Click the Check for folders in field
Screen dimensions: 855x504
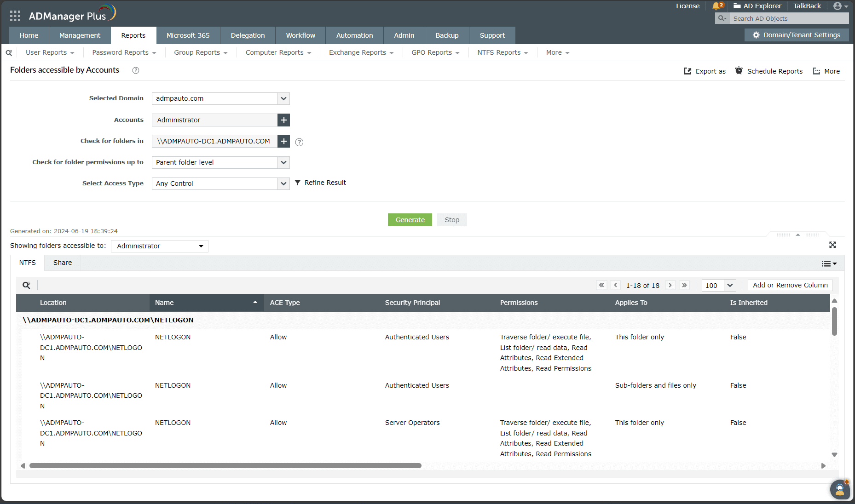pyautogui.click(x=215, y=141)
